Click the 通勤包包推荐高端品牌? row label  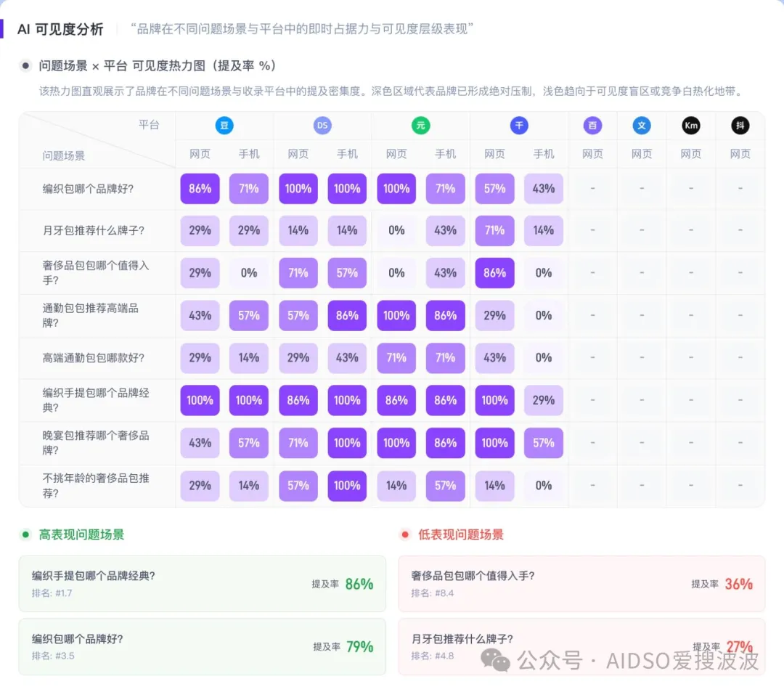tap(91, 315)
